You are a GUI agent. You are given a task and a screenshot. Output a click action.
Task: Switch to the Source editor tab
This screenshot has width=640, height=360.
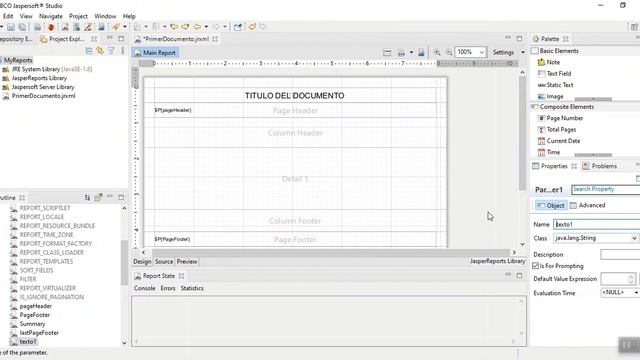point(164,262)
